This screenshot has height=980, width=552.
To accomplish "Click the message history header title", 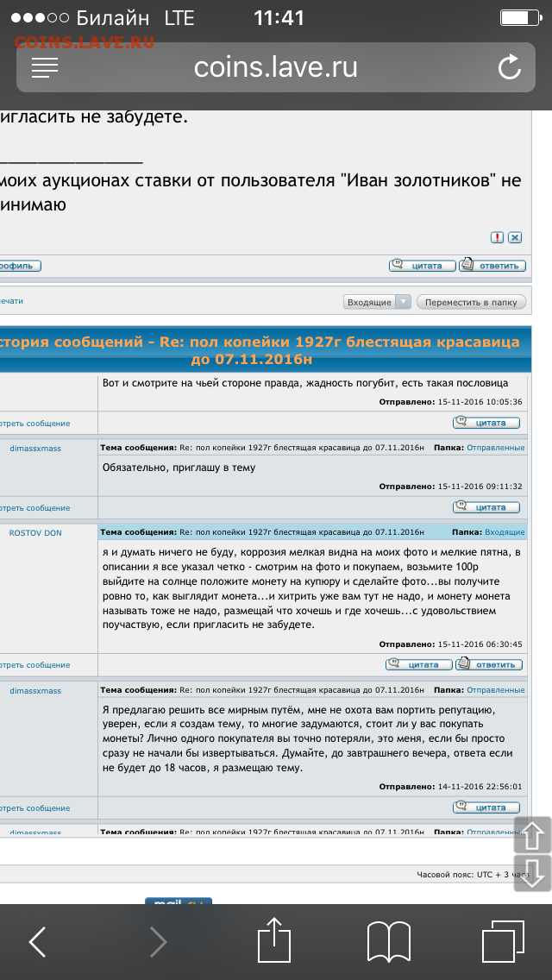I will (x=259, y=350).
